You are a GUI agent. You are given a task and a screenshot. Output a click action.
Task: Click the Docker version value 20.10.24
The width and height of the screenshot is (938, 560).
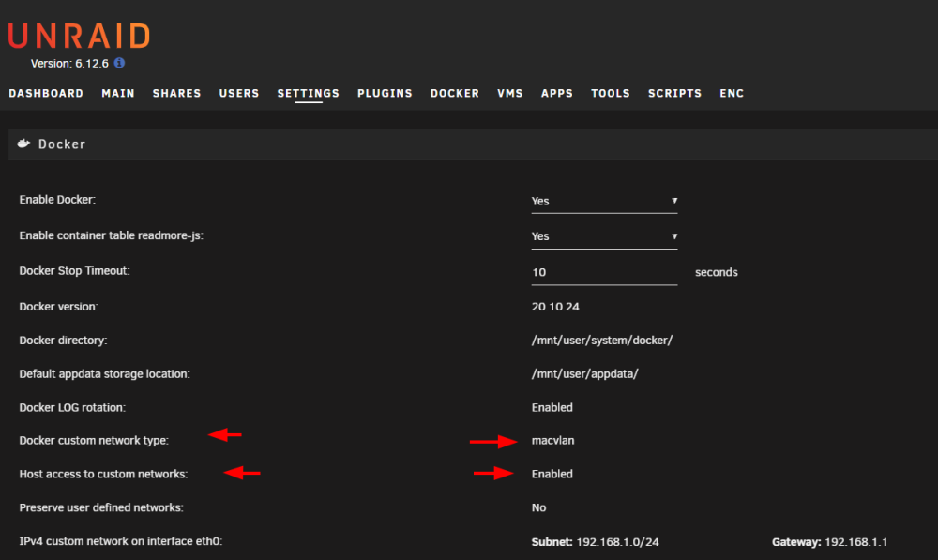pos(555,307)
